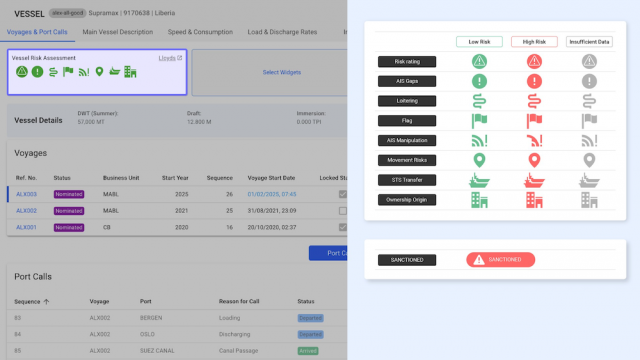Click the Business Unit column header
The width and height of the screenshot is (640, 360).
(121, 178)
